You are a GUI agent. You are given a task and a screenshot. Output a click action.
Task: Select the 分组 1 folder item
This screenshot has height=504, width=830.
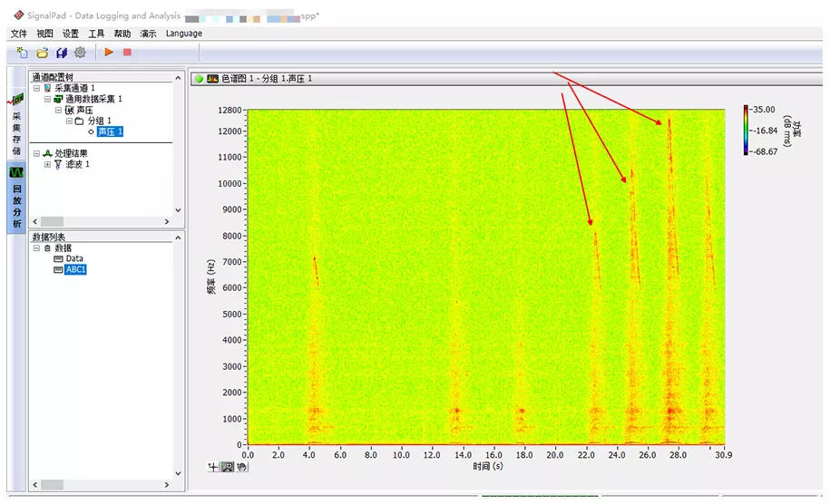click(99, 121)
